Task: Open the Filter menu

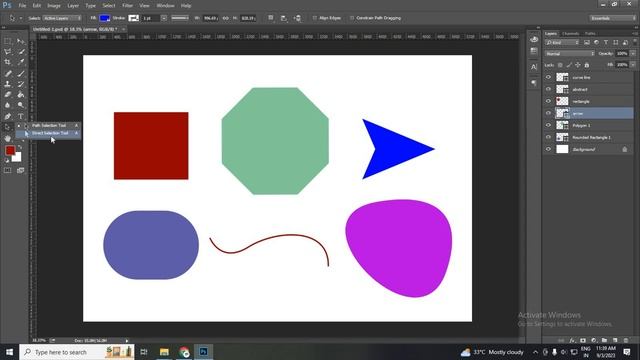Action: click(x=127, y=6)
